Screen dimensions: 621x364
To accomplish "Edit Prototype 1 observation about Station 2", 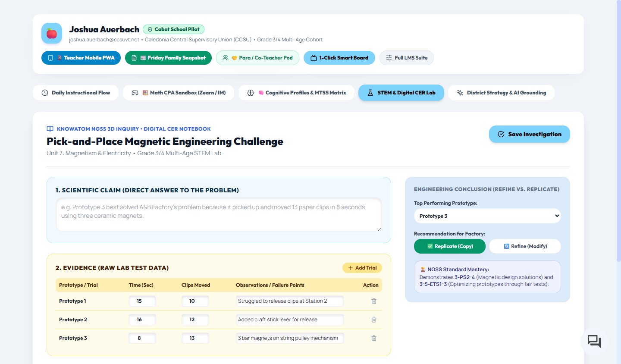I will pyautogui.click(x=290, y=301).
